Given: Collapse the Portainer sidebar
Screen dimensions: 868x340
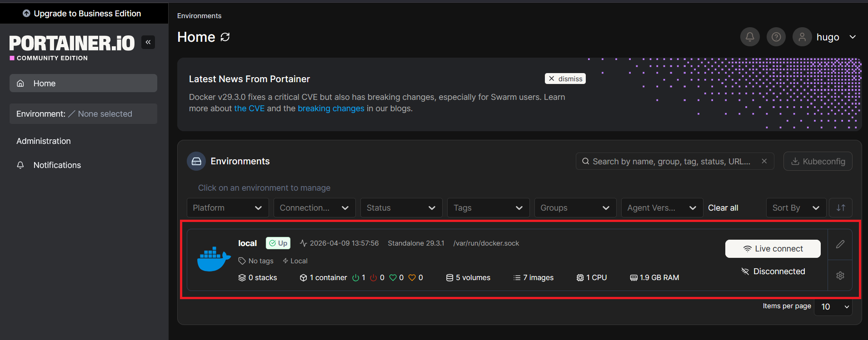Looking at the screenshot, I should 148,42.
